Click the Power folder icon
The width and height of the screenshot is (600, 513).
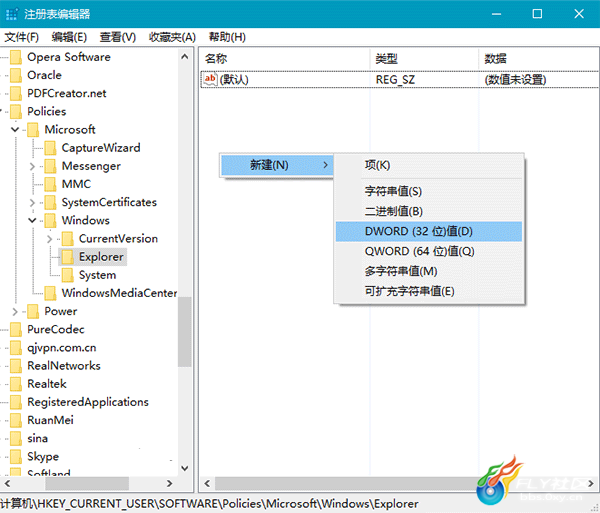point(33,311)
